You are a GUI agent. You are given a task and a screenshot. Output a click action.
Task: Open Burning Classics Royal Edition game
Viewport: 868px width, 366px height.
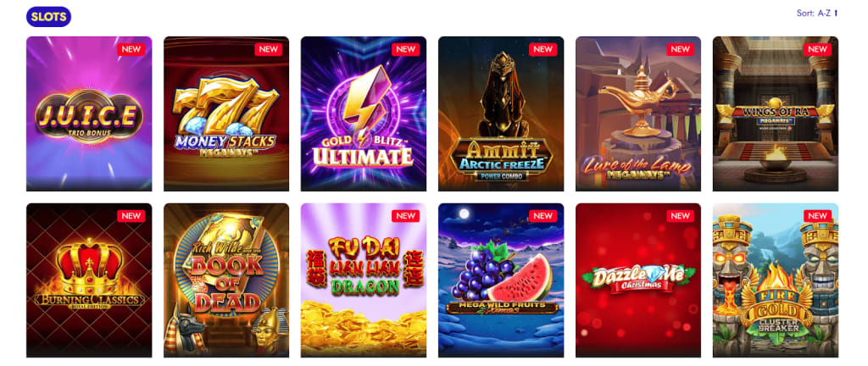tap(89, 280)
